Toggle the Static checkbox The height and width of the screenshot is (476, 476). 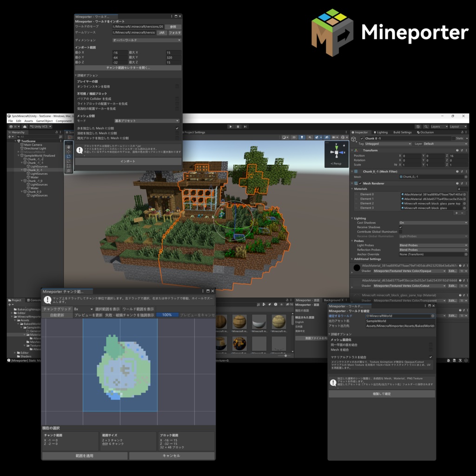454,139
